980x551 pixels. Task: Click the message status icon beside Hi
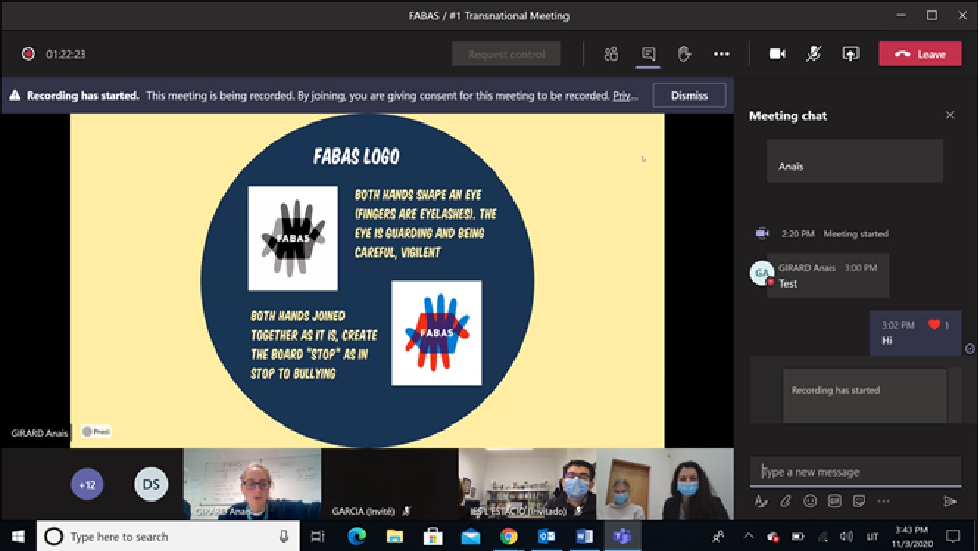point(970,348)
